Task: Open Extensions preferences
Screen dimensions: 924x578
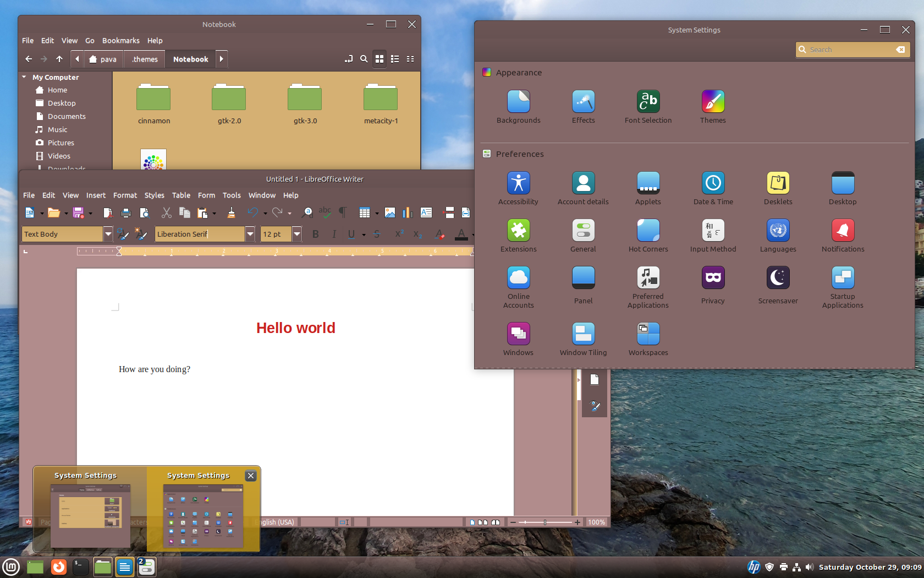Action: point(518,236)
